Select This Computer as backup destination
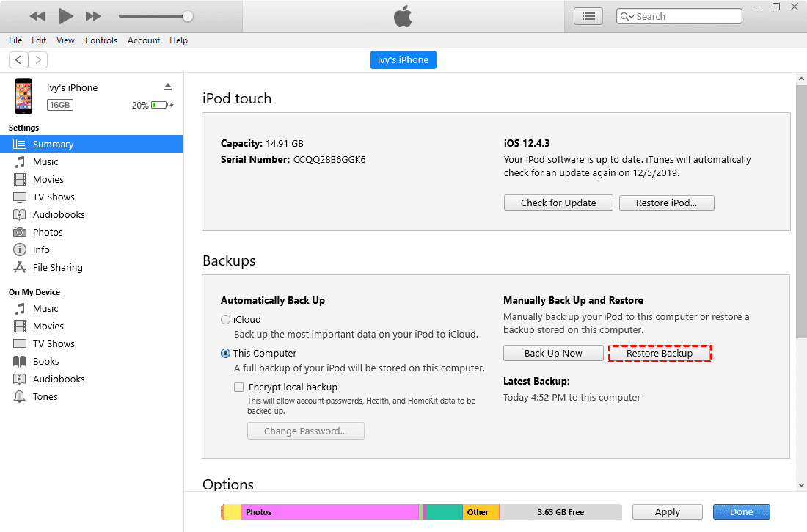 click(225, 353)
